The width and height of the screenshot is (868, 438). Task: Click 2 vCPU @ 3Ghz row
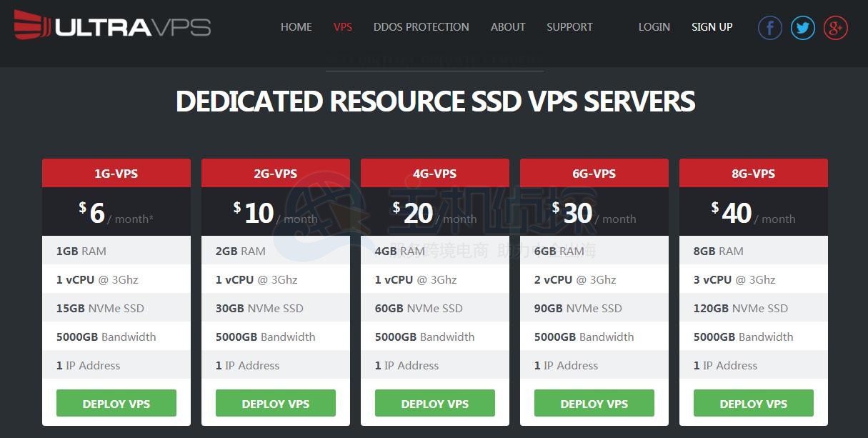[594, 279]
